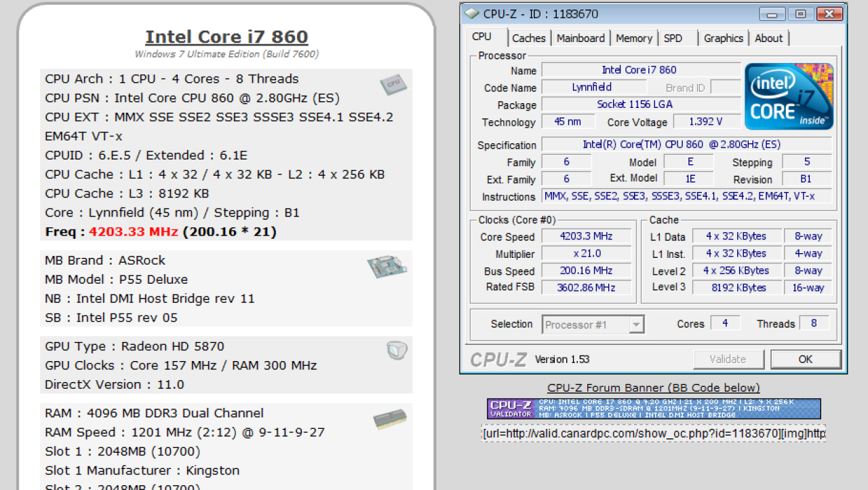Open the Graphics tab

tap(724, 39)
